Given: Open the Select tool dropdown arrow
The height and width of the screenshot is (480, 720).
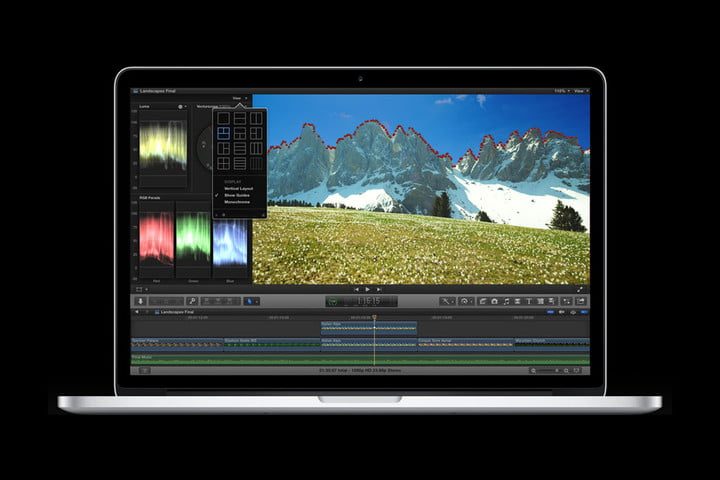Looking at the screenshot, I should (257, 301).
